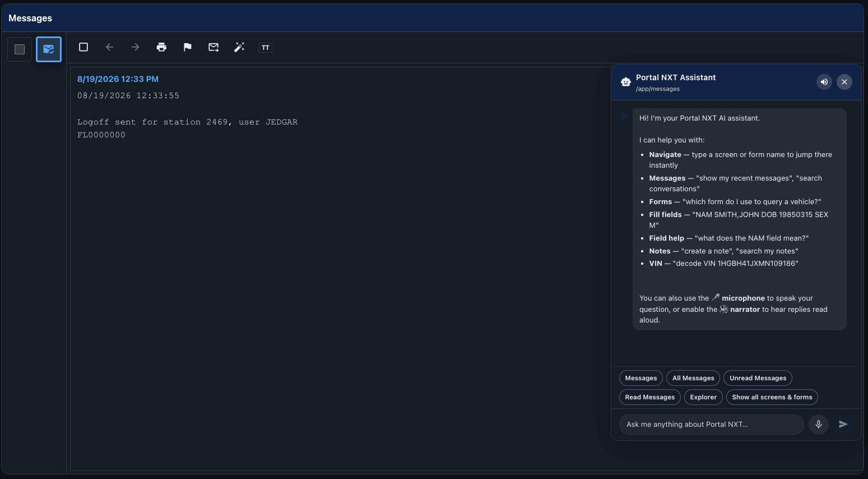Choose the All Messages suggestion chip
The image size is (868, 479).
pyautogui.click(x=693, y=378)
